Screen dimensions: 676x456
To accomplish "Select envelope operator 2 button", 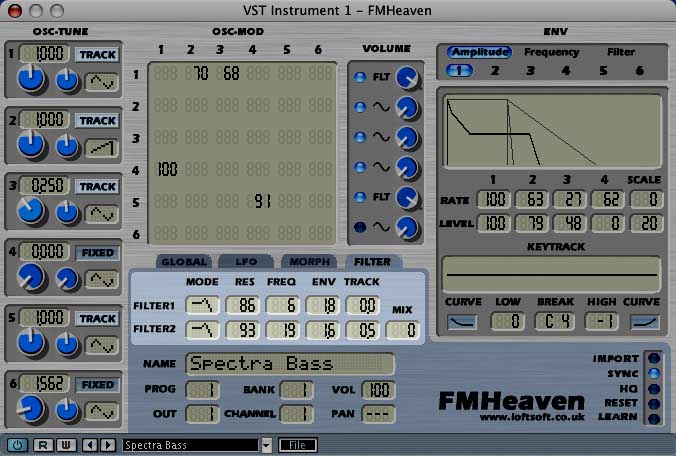I will click(x=495, y=70).
